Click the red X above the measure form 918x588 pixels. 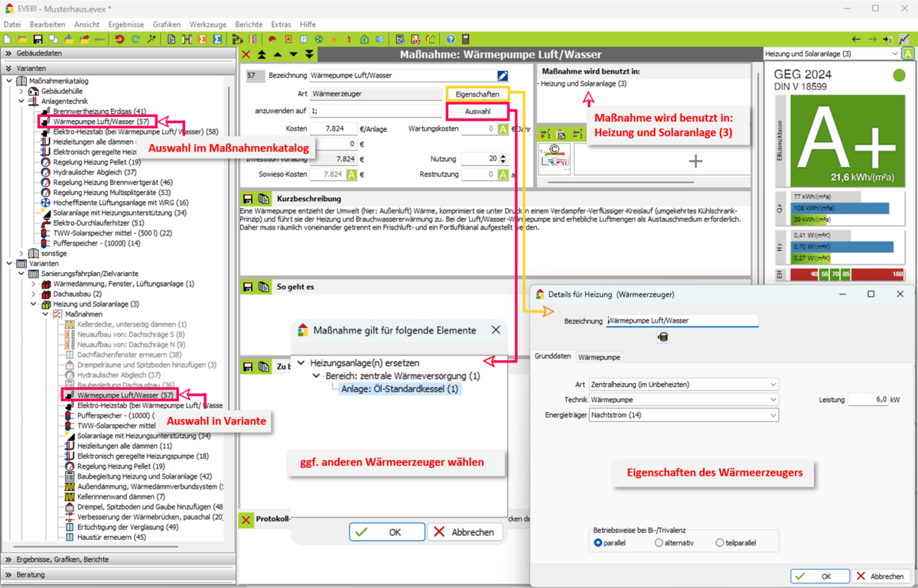pyautogui.click(x=246, y=54)
